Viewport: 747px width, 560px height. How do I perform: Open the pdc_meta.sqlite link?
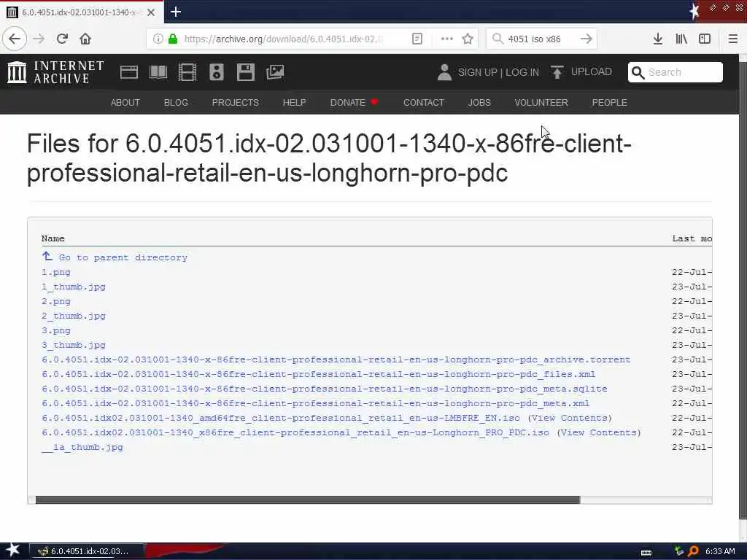pyautogui.click(x=325, y=389)
